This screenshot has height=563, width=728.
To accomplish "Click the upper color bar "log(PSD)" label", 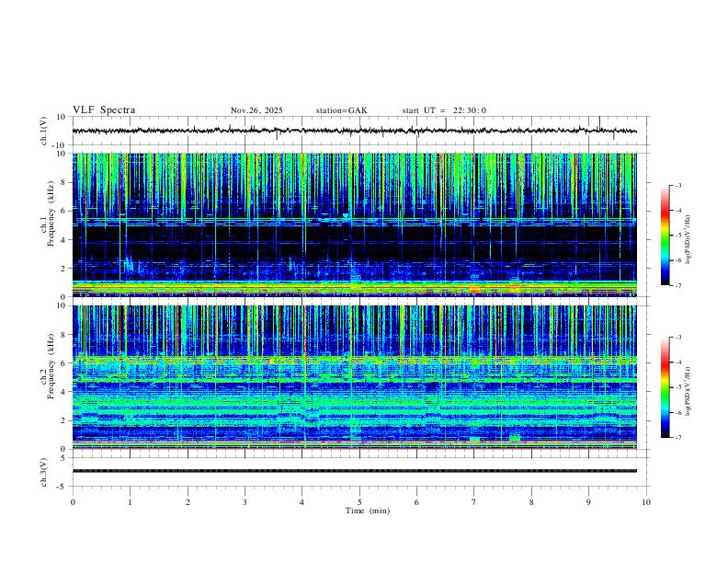I will [688, 240].
